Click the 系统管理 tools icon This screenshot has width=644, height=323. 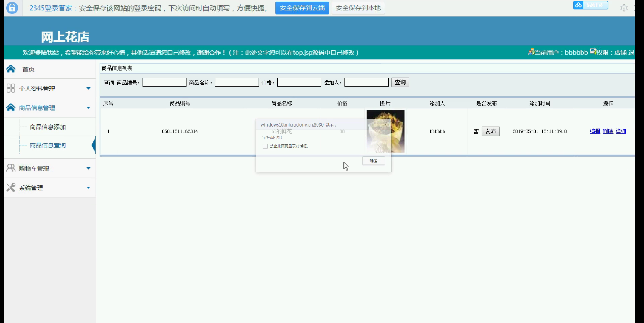pyautogui.click(x=11, y=187)
